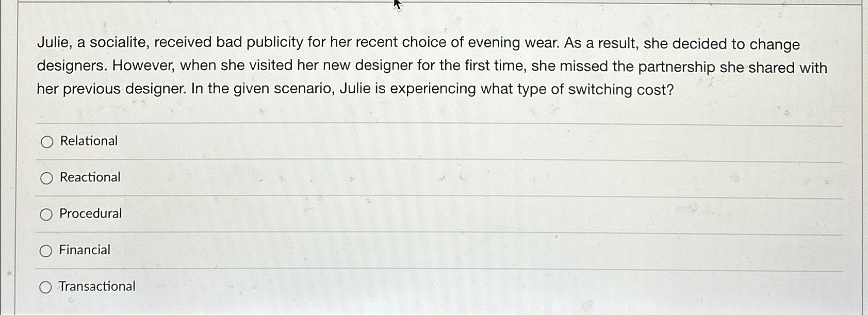
Task: Click the Relational answer label text
Action: (x=88, y=140)
